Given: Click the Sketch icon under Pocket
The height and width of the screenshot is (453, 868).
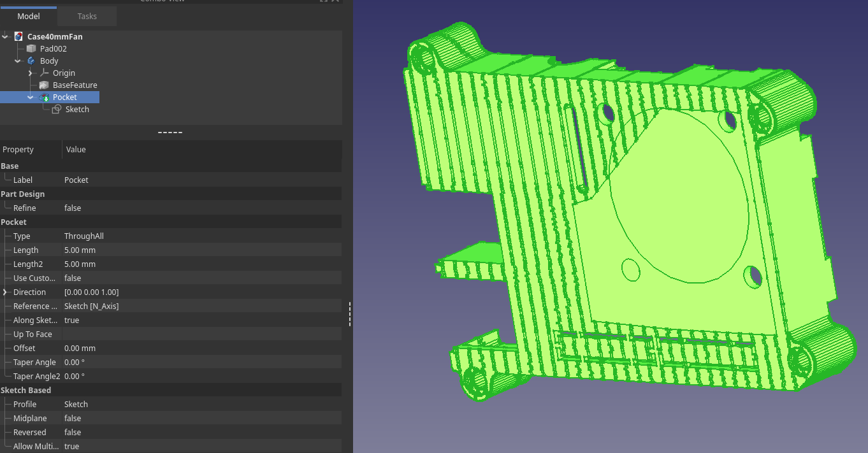Looking at the screenshot, I should tap(57, 109).
